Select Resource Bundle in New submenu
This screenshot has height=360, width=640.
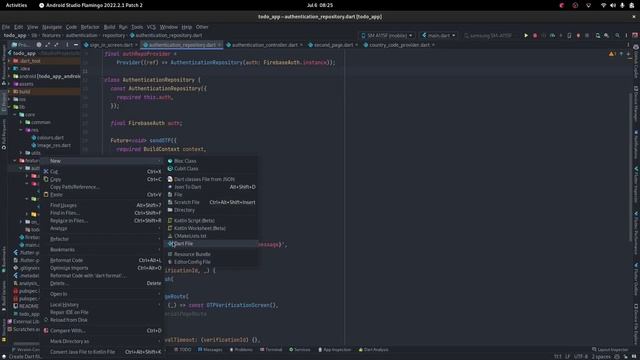pyautogui.click(x=211, y=254)
